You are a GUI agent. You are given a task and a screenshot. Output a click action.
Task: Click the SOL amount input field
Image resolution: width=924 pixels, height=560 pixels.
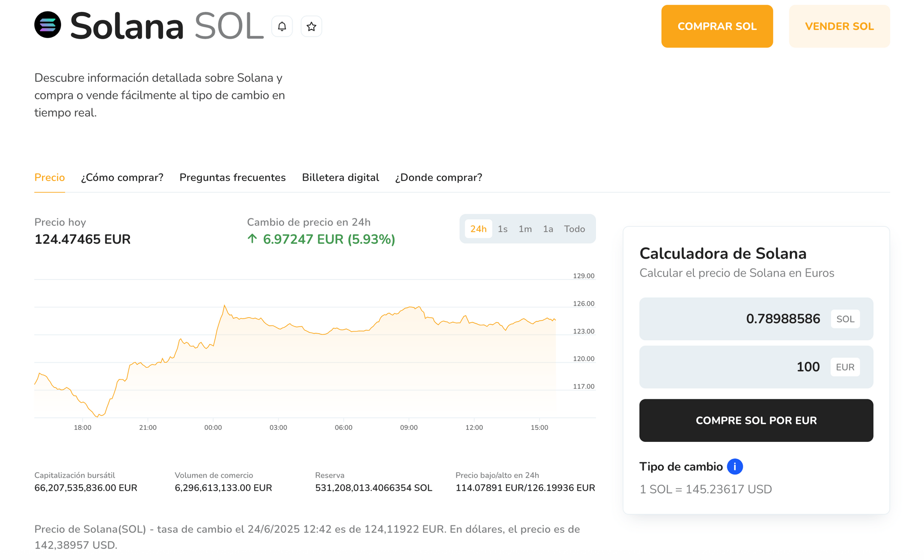[x=756, y=319]
